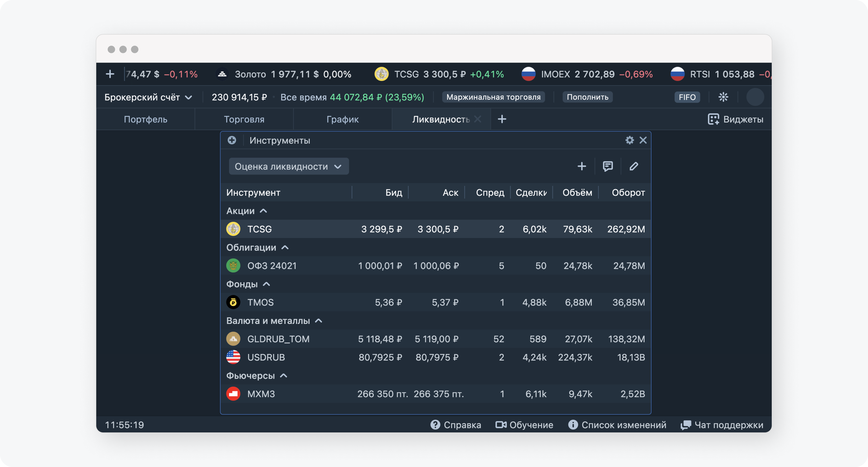868x467 pixels.
Task: Switch to the Портфель tab
Action: point(145,119)
